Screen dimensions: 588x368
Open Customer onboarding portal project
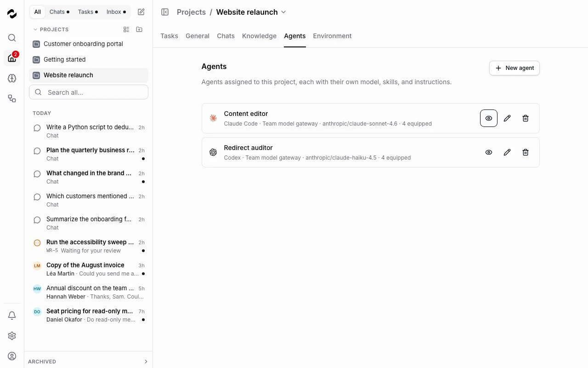[x=89, y=44]
